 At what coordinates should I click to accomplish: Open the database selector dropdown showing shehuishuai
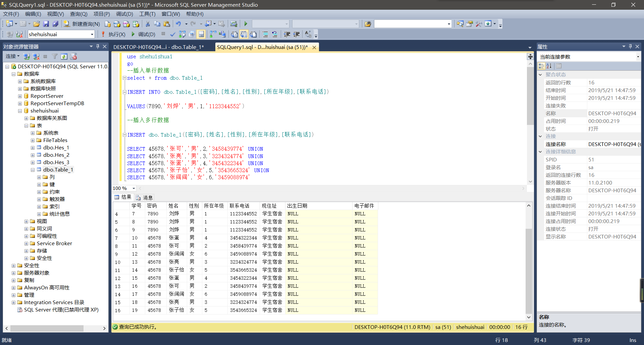click(x=92, y=34)
